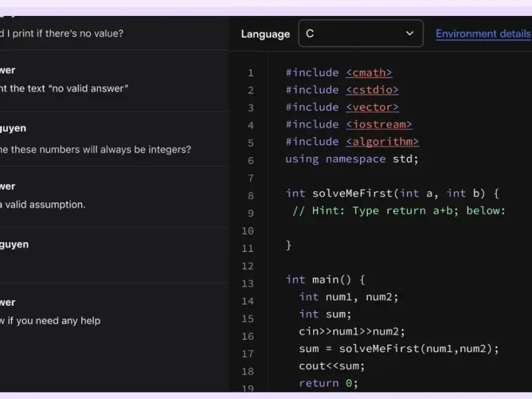The width and height of the screenshot is (532, 399).
Task: Click the chevron arrow in the Language selector
Action: [x=410, y=33]
